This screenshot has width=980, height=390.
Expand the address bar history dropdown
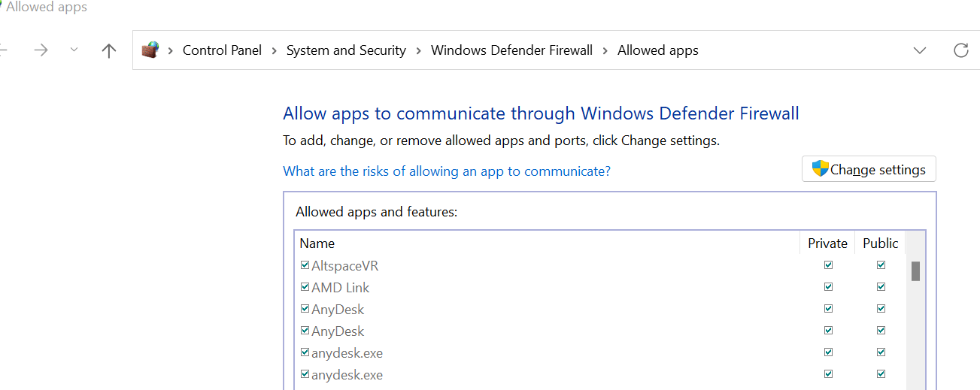pyautogui.click(x=919, y=50)
